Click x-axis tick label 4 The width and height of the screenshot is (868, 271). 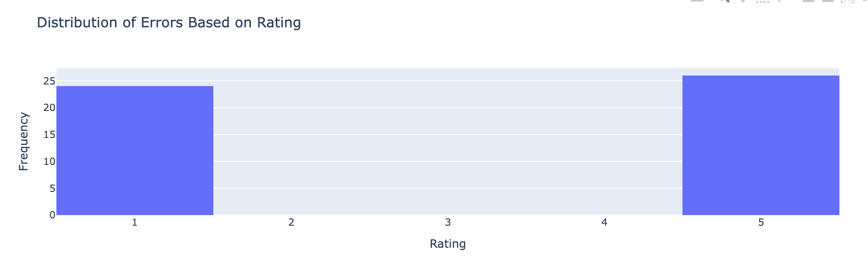click(x=604, y=222)
